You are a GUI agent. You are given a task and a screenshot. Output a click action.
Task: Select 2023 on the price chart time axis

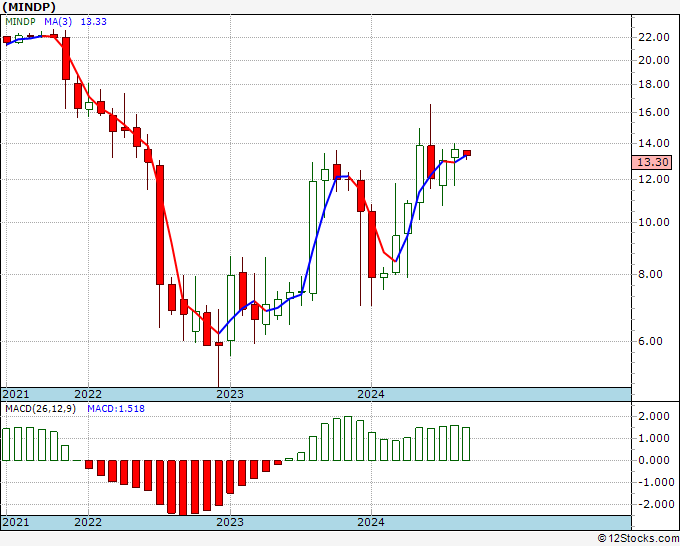[230, 394]
